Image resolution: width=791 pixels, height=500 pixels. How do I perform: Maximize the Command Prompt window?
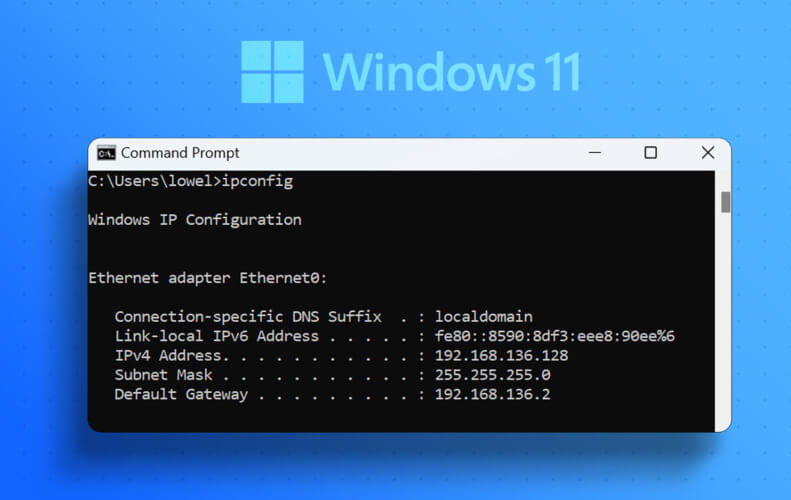tap(651, 152)
